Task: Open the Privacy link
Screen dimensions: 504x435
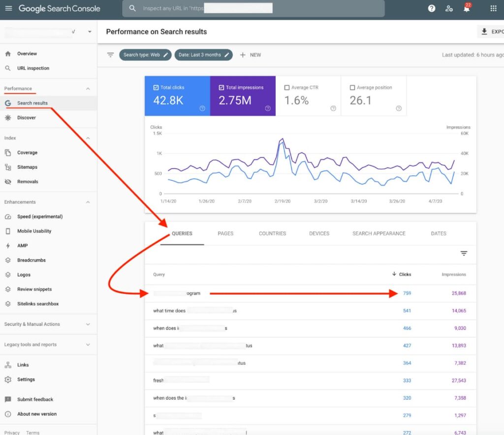Action: coord(12,433)
